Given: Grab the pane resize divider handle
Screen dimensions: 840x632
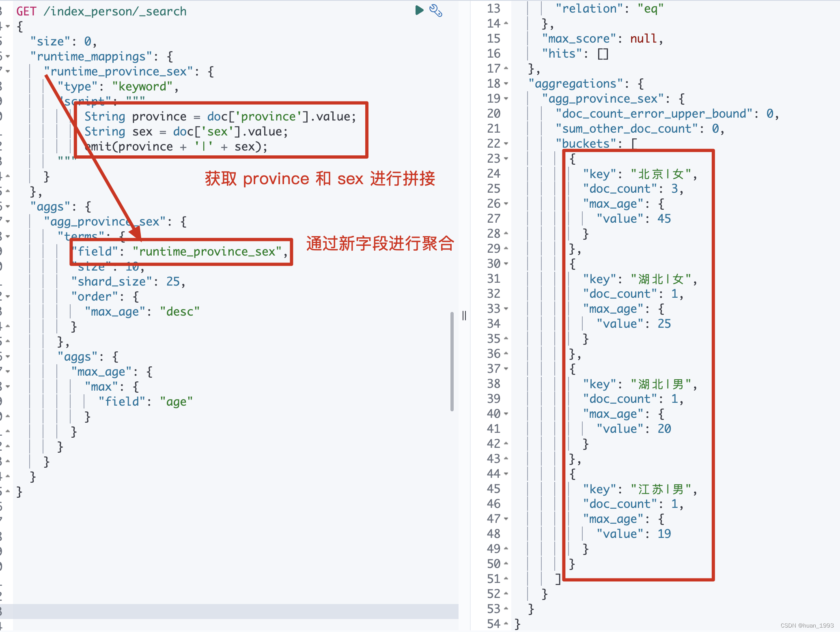Looking at the screenshot, I should [x=464, y=316].
